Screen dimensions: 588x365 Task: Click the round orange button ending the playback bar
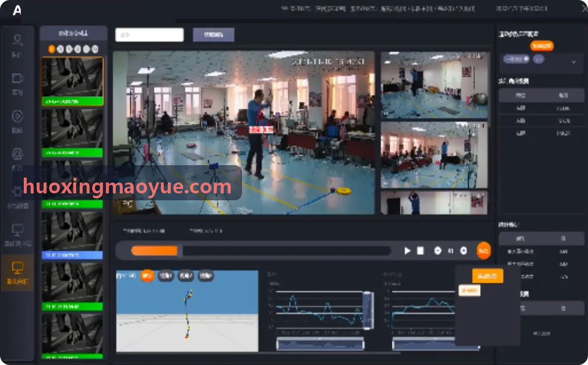coord(484,251)
